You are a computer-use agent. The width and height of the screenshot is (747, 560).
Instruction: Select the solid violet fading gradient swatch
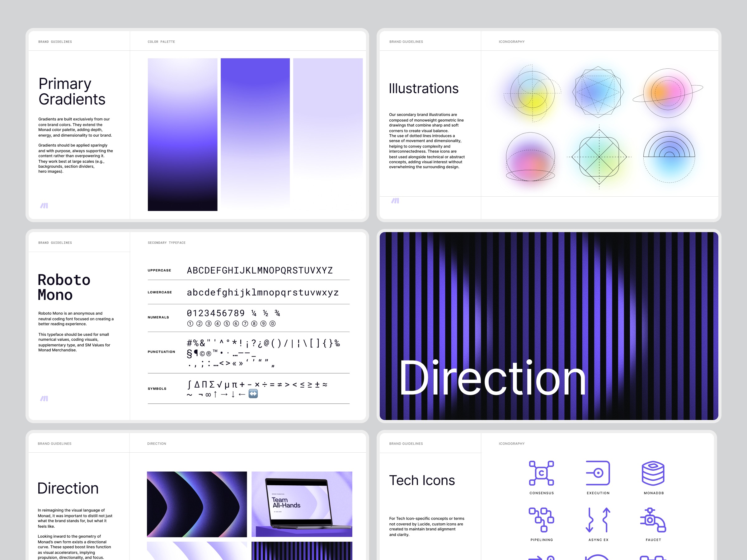[x=255, y=134]
